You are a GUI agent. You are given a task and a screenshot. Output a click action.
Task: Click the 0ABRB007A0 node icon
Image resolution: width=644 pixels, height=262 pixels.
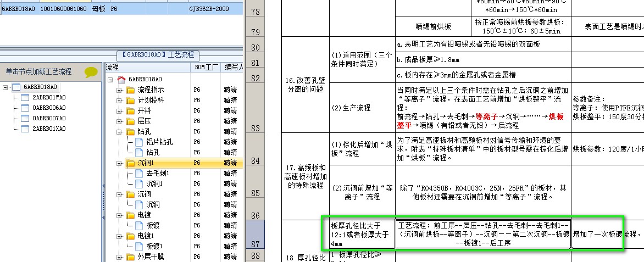tap(25, 118)
